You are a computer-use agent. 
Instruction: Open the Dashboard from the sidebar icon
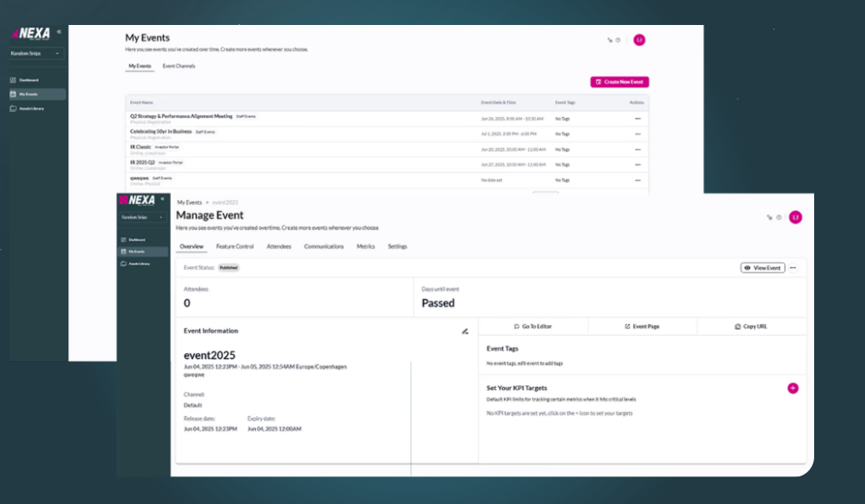tap(122, 239)
